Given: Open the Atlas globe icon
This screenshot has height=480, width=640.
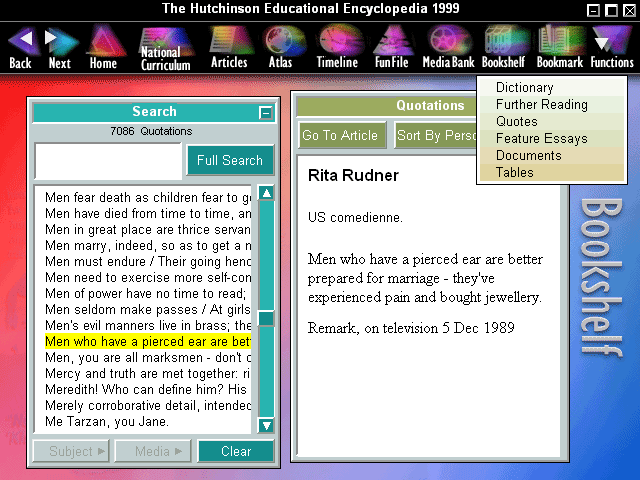Looking at the screenshot, I should point(282,47).
